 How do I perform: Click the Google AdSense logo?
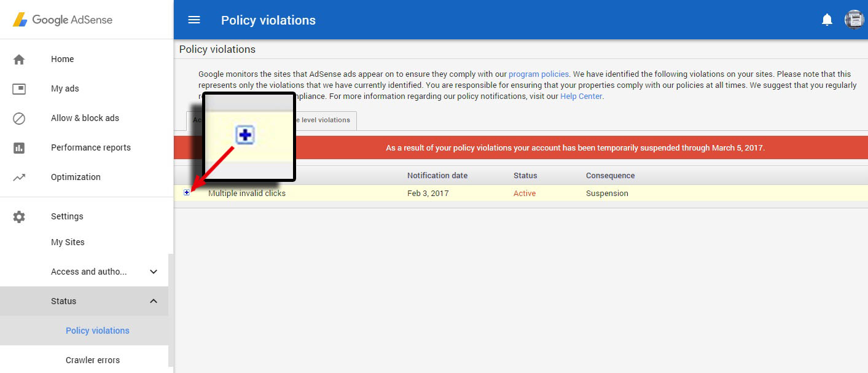pyautogui.click(x=63, y=20)
